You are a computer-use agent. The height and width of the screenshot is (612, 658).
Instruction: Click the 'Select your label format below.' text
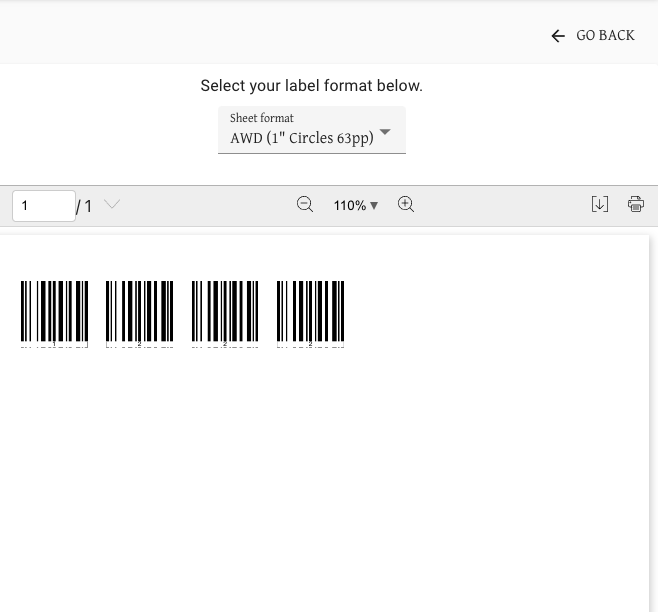tap(311, 86)
